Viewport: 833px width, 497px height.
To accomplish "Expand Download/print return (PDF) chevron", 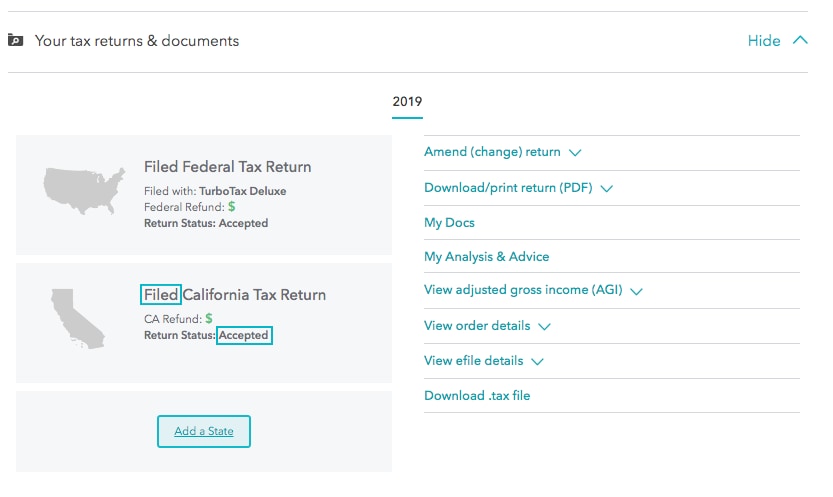I will [607, 188].
